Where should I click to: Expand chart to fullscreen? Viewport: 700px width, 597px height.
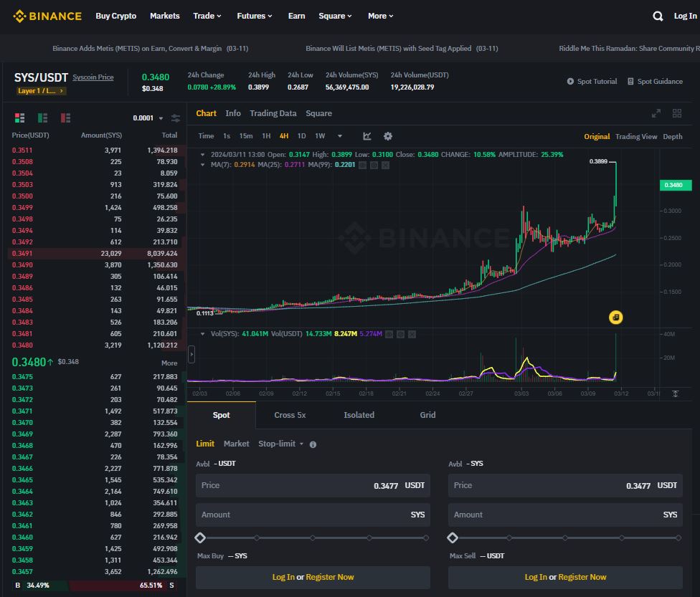click(656, 113)
